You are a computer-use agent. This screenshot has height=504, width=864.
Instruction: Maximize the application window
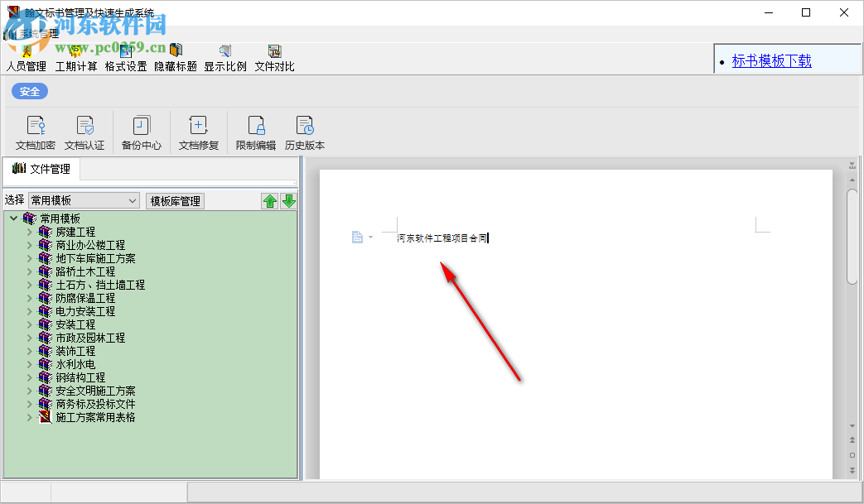(x=806, y=12)
